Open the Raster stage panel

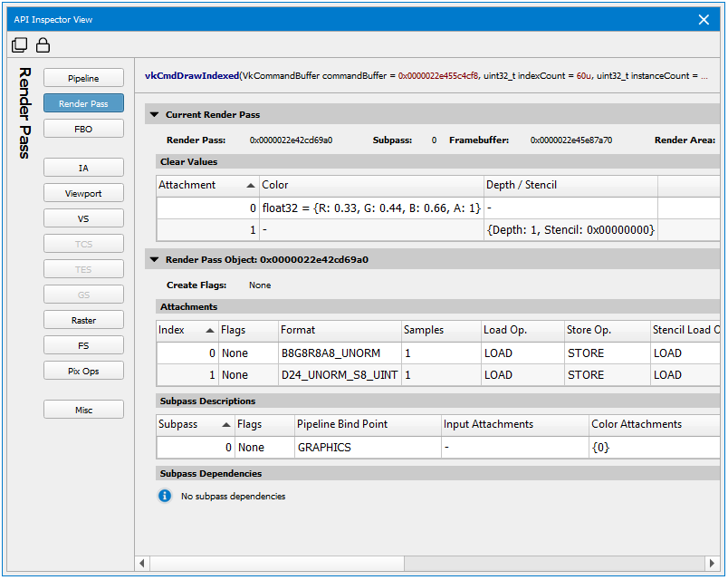coord(83,321)
